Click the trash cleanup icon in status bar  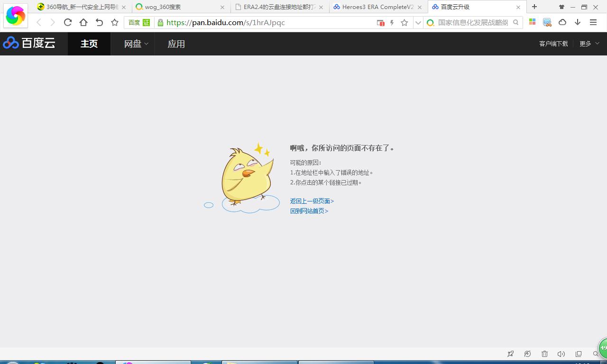click(544, 354)
